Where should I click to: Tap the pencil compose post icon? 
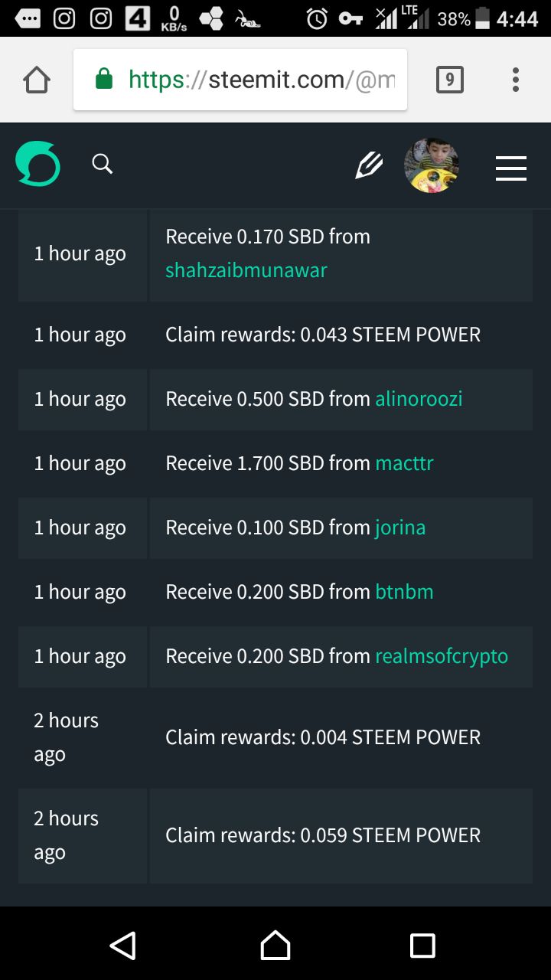click(368, 165)
